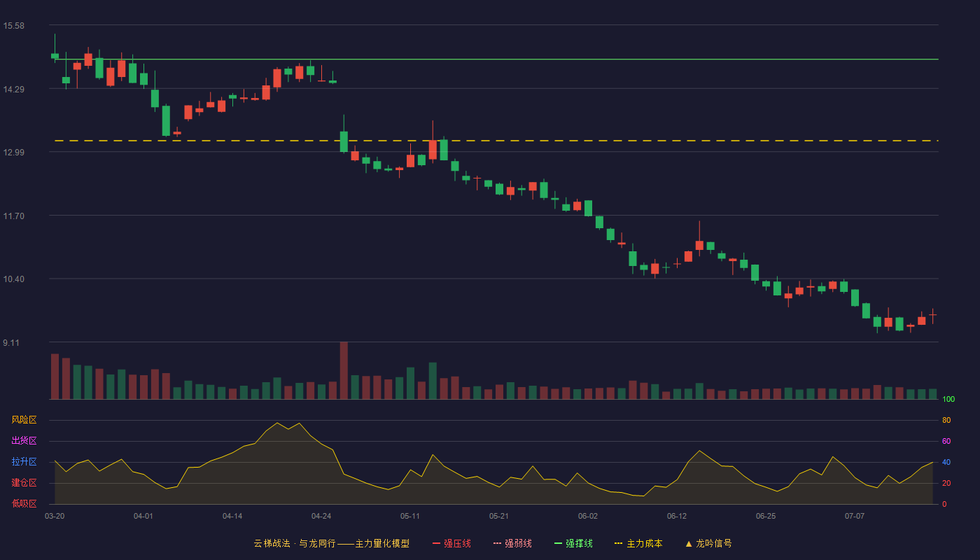Toggle the 强撑线 legend item

click(x=573, y=543)
